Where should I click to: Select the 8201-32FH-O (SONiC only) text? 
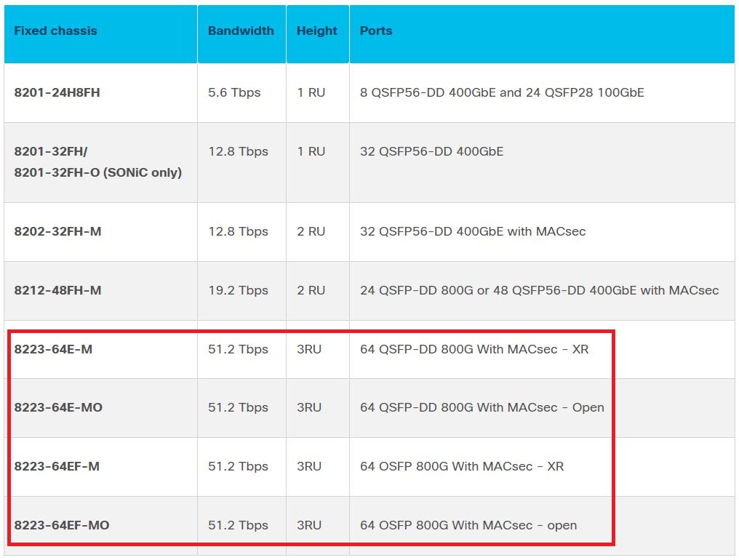click(97, 173)
